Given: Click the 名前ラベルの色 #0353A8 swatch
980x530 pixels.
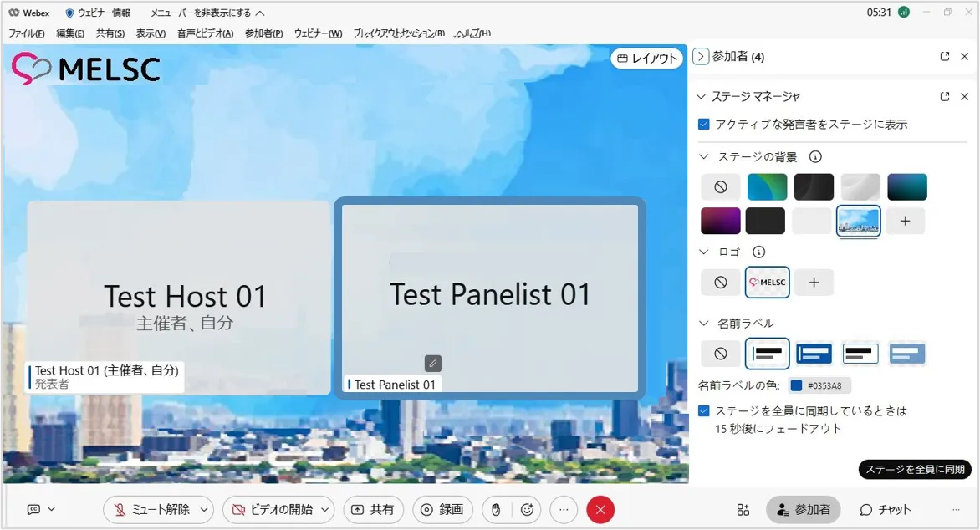Looking at the screenshot, I should (x=796, y=385).
